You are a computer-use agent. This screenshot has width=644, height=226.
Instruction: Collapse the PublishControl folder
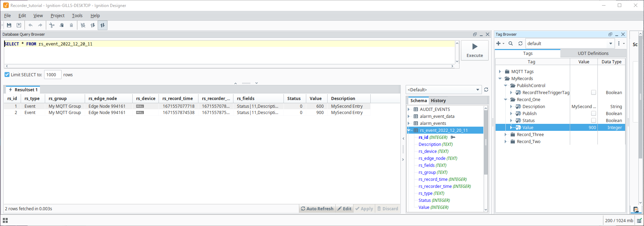[505, 85]
